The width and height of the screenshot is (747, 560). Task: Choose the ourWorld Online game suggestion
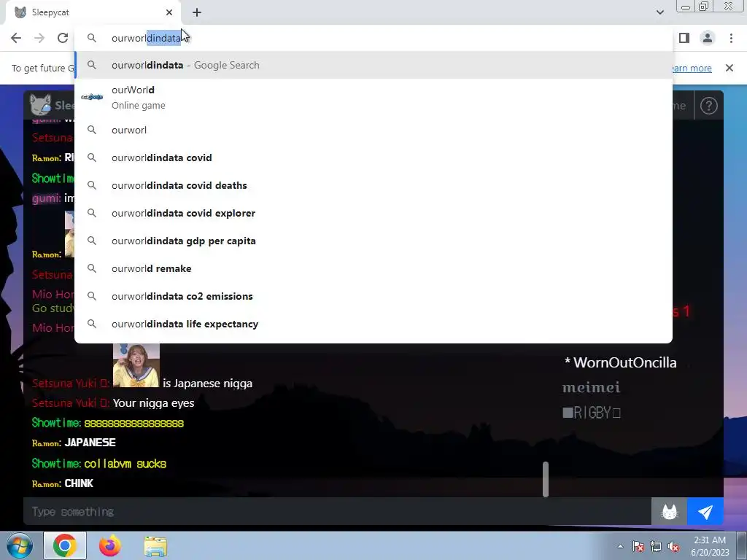pyautogui.click(x=373, y=98)
